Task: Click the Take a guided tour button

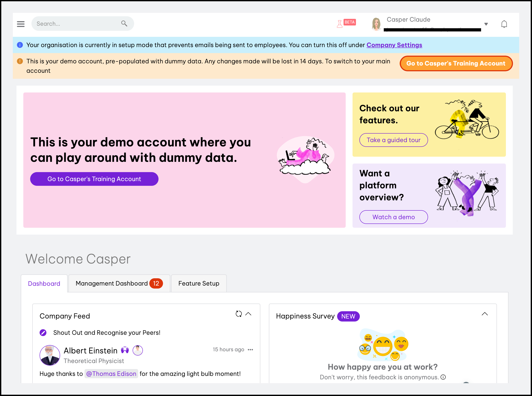Action: tap(393, 140)
